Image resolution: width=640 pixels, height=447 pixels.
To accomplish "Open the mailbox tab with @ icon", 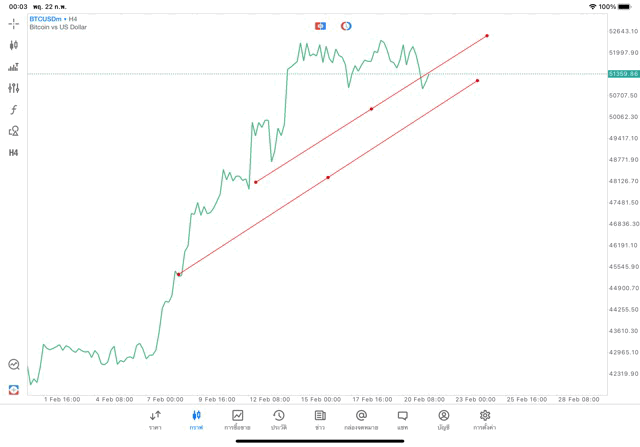I will coord(361,419).
